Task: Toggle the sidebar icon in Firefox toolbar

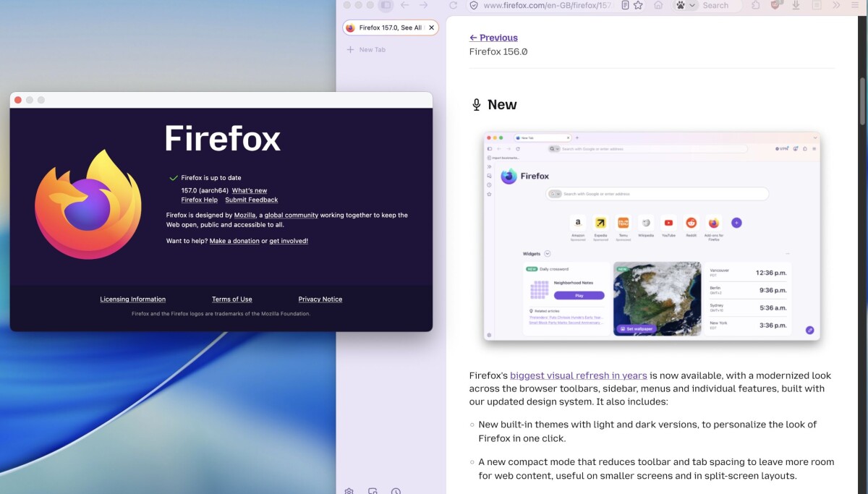Action: (x=386, y=5)
